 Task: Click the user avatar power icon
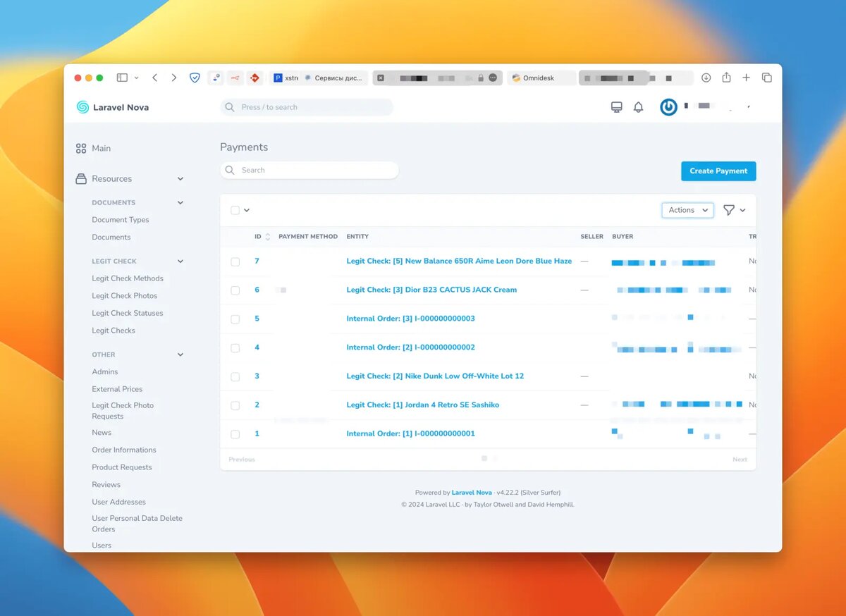tap(668, 107)
